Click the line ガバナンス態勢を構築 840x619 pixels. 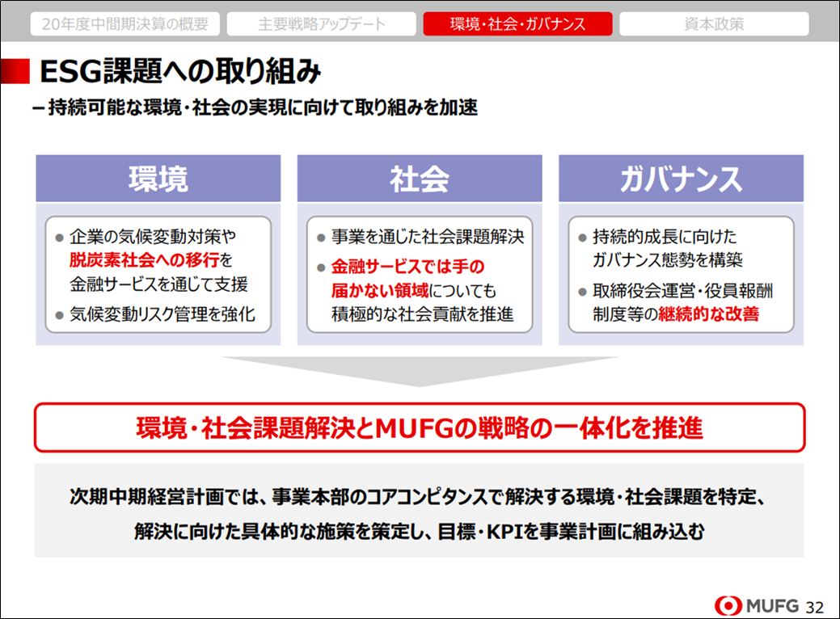pos(668,260)
